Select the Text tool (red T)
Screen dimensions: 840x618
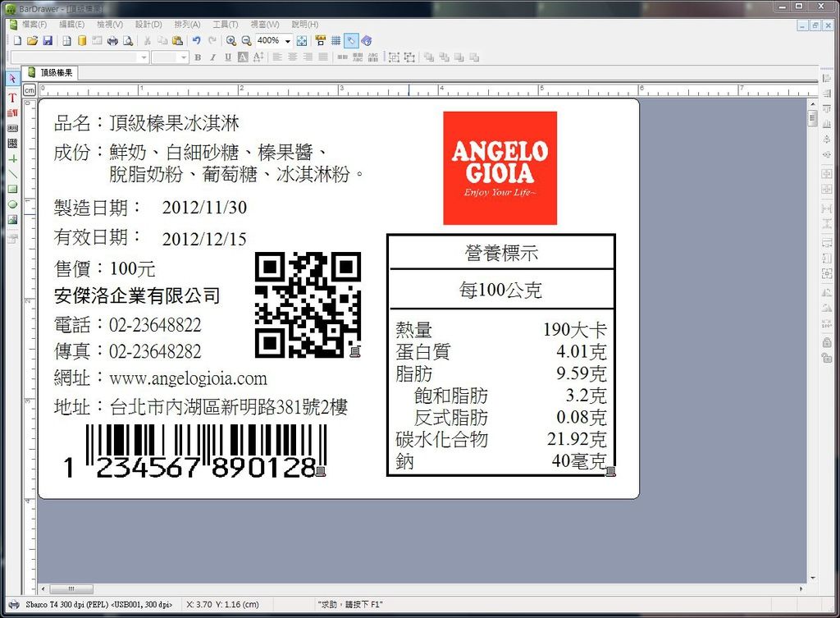pyautogui.click(x=12, y=98)
